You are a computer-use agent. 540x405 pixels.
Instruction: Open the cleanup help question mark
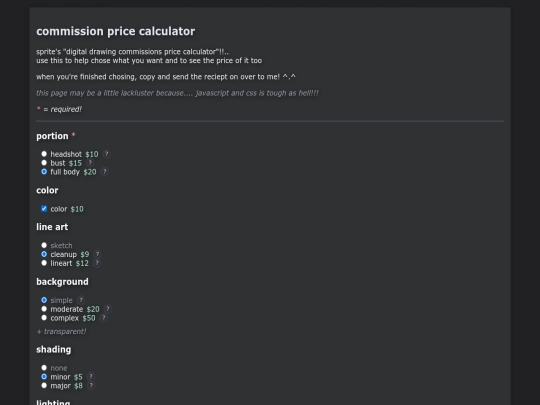click(x=97, y=254)
